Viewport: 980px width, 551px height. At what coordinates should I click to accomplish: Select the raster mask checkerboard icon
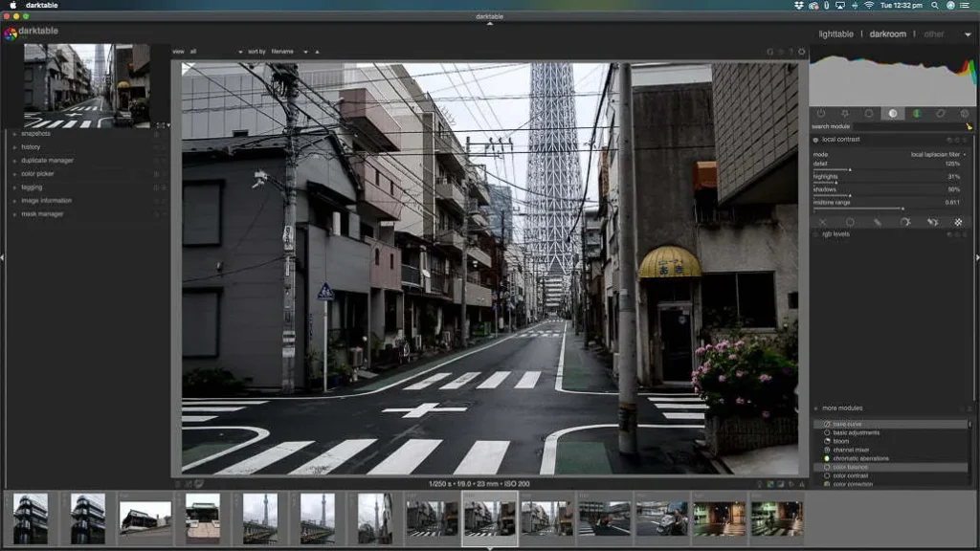(x=958, y=222)
